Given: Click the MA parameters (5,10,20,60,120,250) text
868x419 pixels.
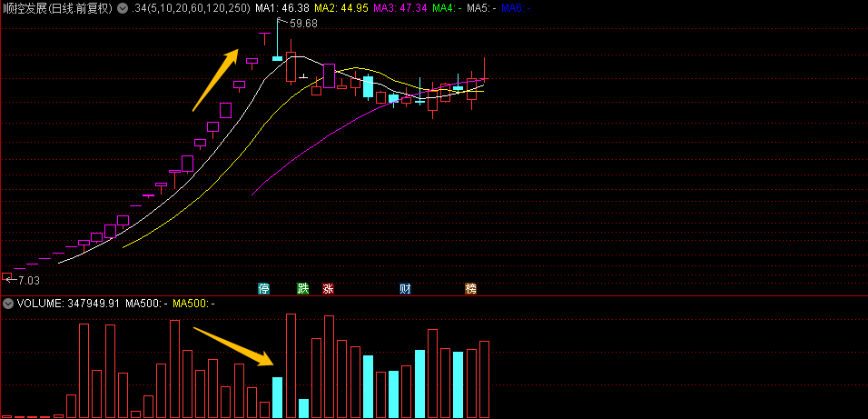Looking at the screenshot, I should point(192,8).
